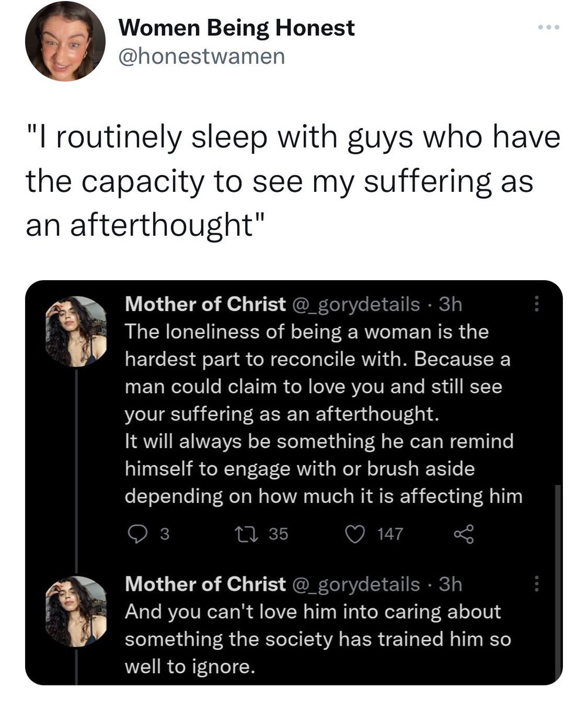Click the 3h timestamp on first quoted tweet
Image resolution: width=588 pixels, height=702 pixels.
tap(451, 304)
